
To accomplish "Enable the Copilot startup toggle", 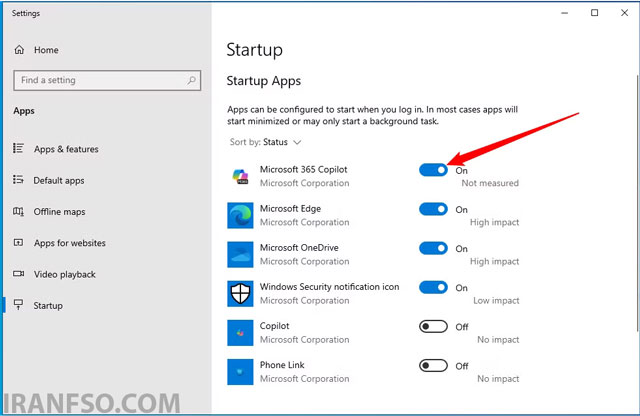I will 433,327.
